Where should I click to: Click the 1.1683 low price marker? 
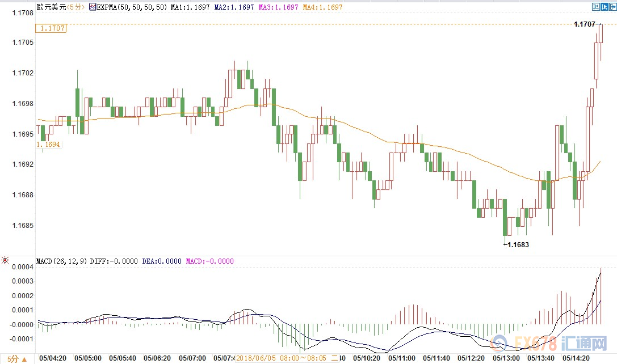[518, 244]
